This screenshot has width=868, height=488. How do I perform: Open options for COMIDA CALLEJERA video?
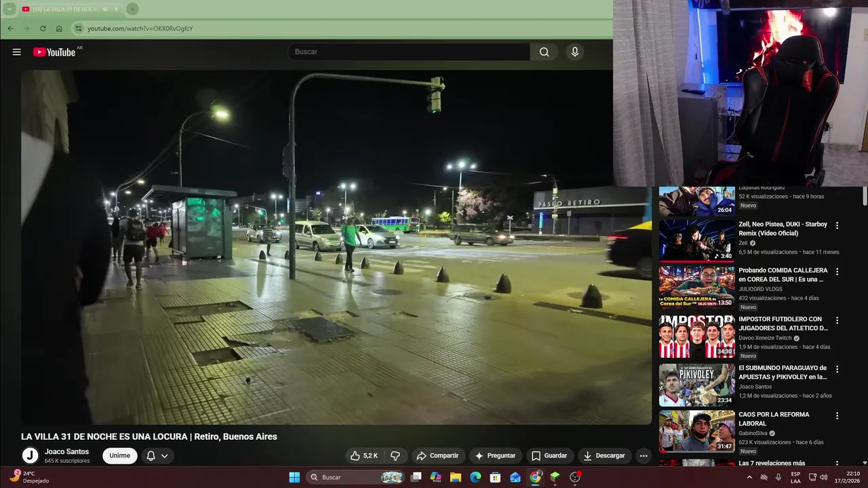tap(837, 271)
